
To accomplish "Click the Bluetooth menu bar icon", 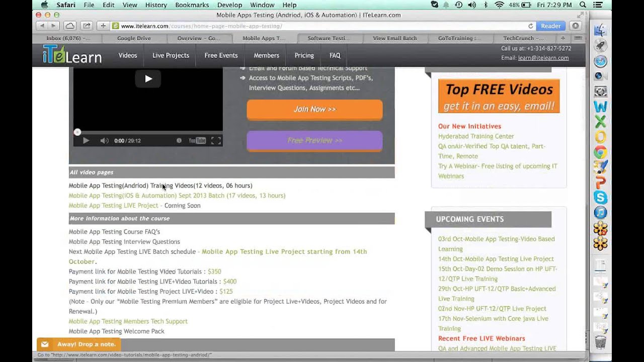I will pyautogui.click(x=486, y=5).
